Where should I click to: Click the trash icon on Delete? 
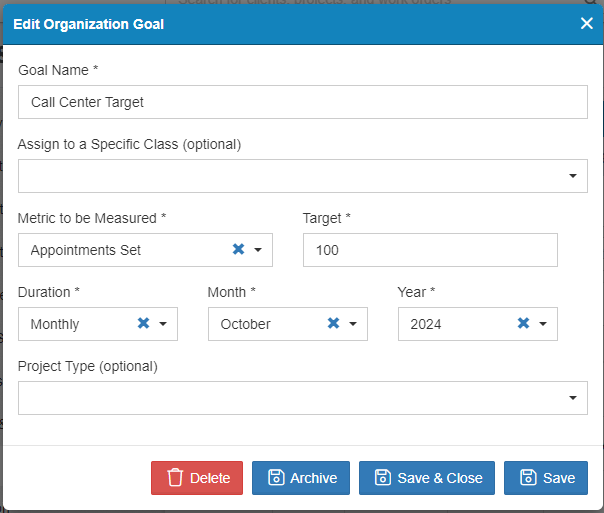click(175, 478)
